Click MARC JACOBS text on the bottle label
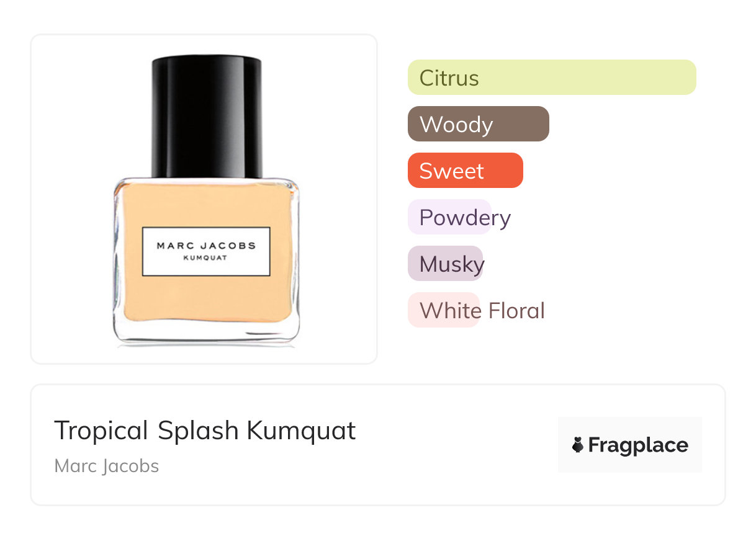The image size is (756, 536). click(206, 245)
